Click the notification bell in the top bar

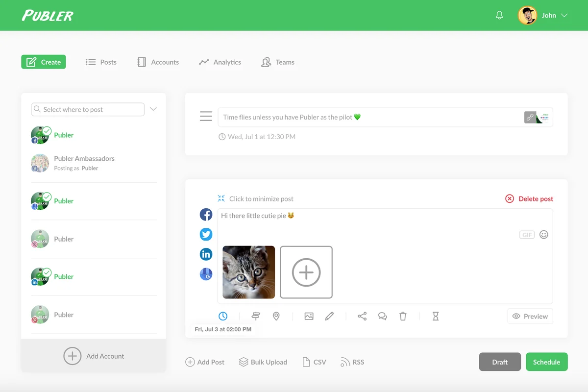click(x=499, y=15)
